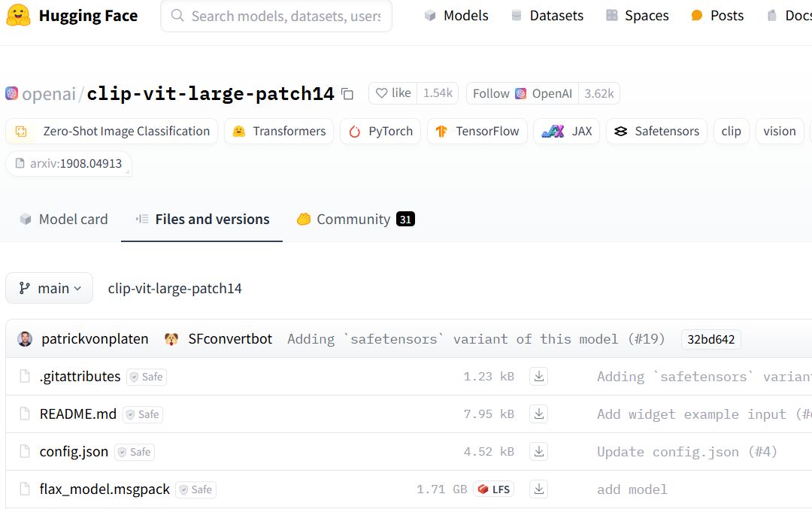Click the Hugging Face emoji logo
This screenshot has width=812, height=509.
[x=18, y=16]
